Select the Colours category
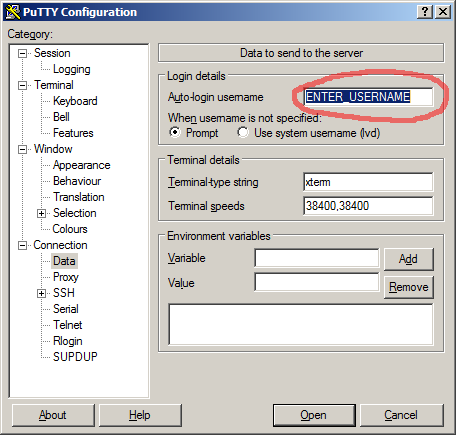This screenshot has width=456, height=435. tap(70, 229)
